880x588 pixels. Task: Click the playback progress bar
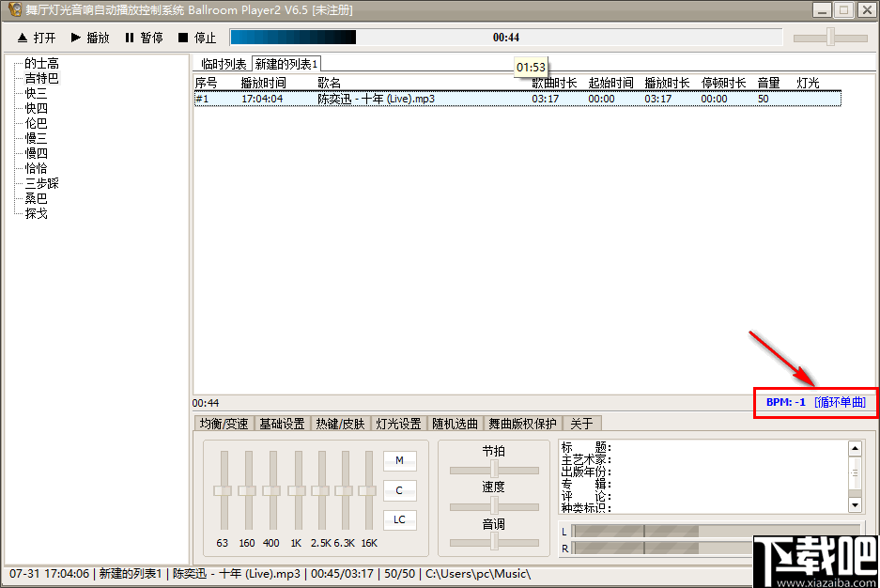(x=506, y=38)
